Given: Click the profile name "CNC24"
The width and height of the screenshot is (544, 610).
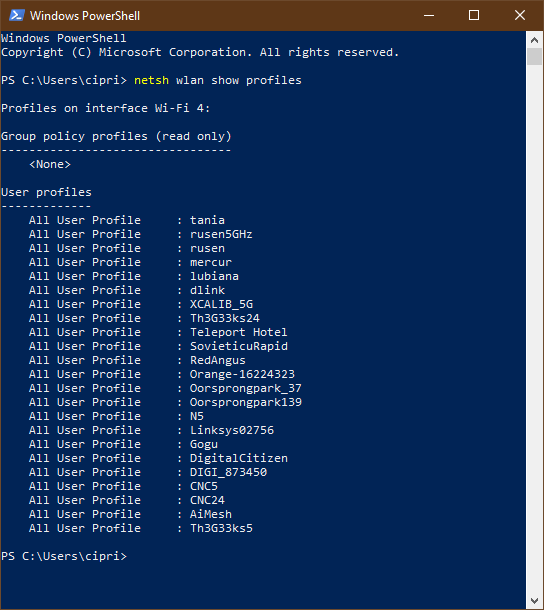Looking at the screenshot, I should click(x=207, y=500).
